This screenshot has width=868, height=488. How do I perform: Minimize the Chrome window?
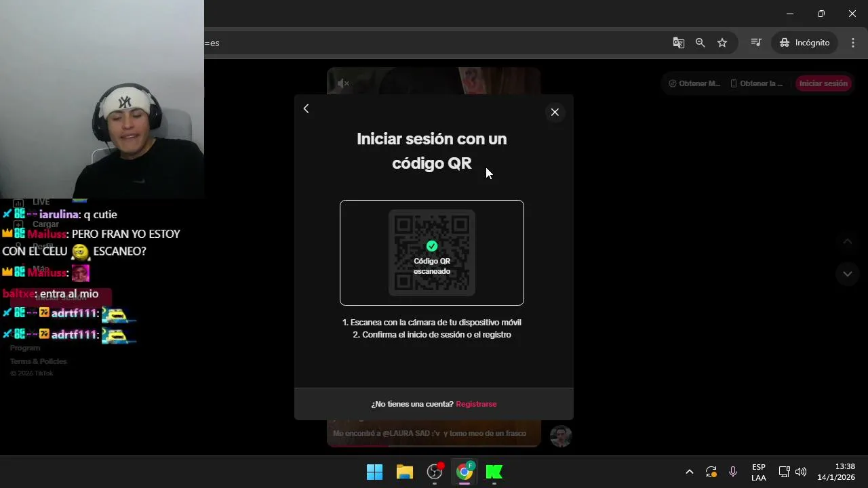point(790,14)
